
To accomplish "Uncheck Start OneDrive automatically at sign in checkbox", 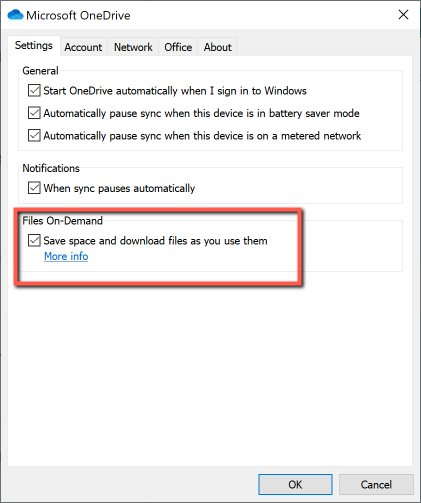I will (34, 91).
